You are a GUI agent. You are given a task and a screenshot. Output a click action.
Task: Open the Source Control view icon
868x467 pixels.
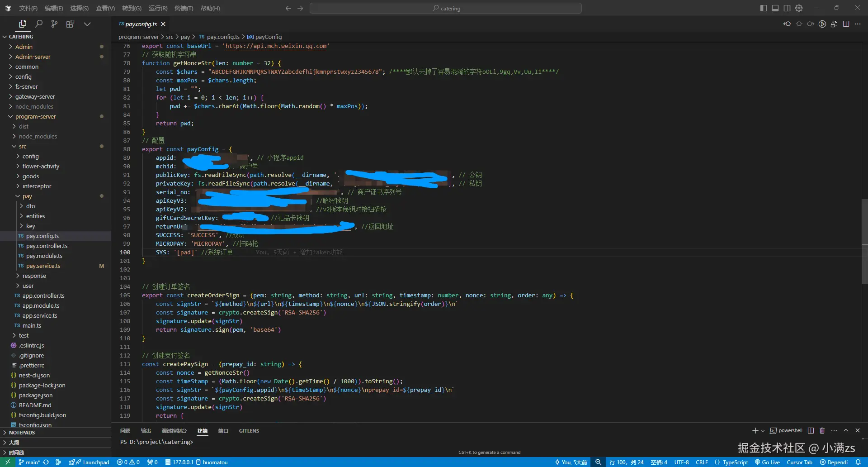54,24
